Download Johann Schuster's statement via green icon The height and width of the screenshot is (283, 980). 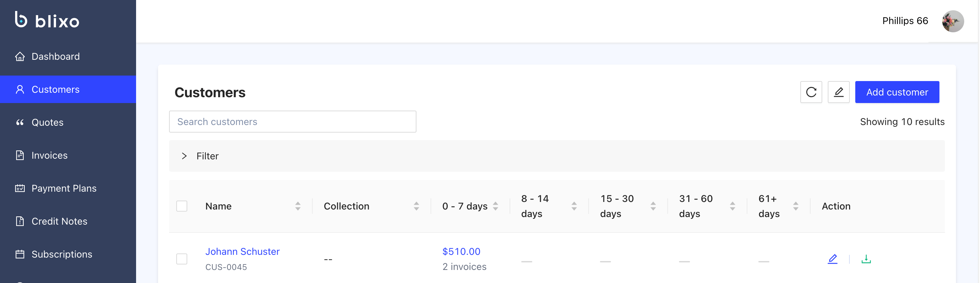pyautogui.click(x=866, y=259)
